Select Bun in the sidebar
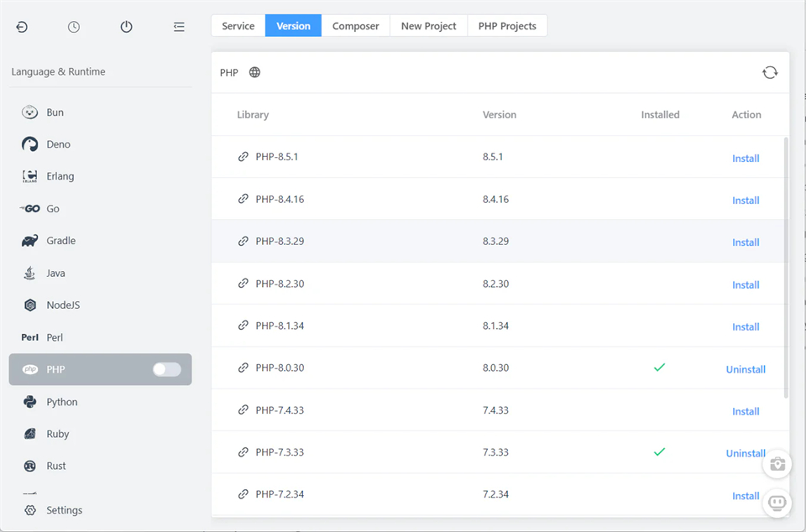 coord(100,112)
